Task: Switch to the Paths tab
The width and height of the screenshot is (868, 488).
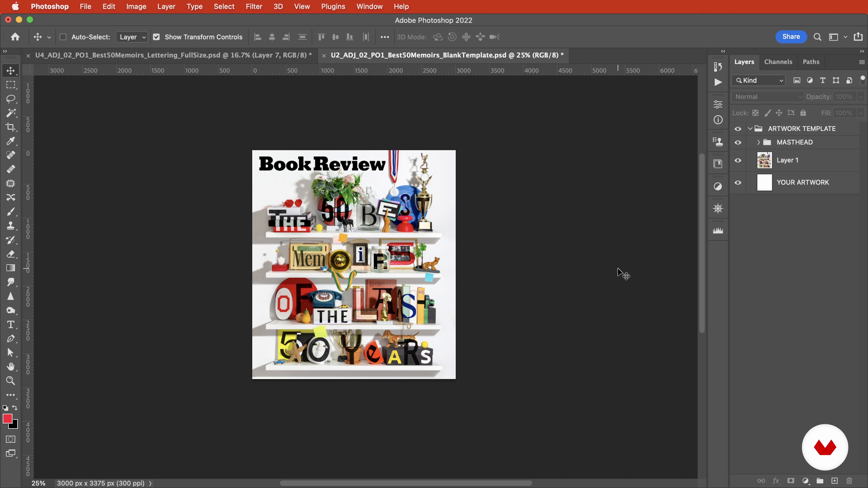Action: tap(811, 62)
